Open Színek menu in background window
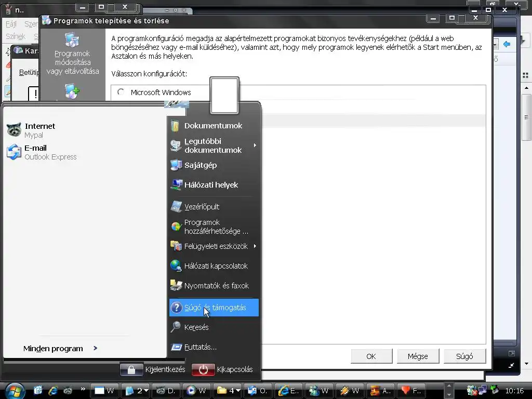This screenshot has height=399, width=532. [x=16, y=36]
